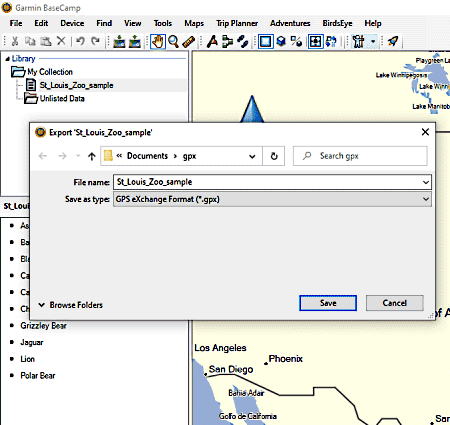Select the My Collection folder
Viewport: 450px width, 425px height.
pyautogui.click(x=50, y=72)
